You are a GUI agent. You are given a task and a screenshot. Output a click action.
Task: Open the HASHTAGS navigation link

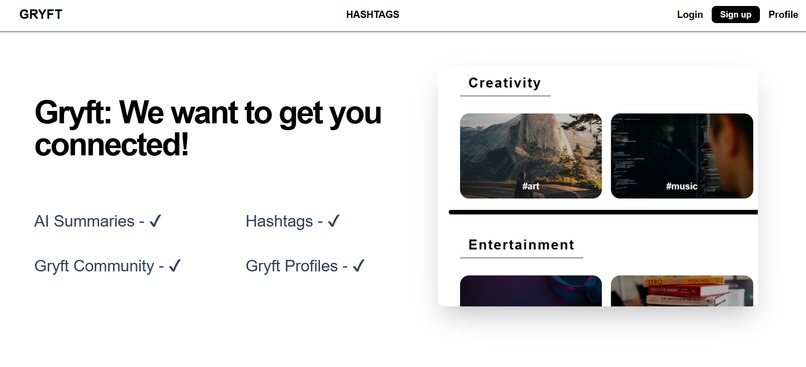(373, 14)
